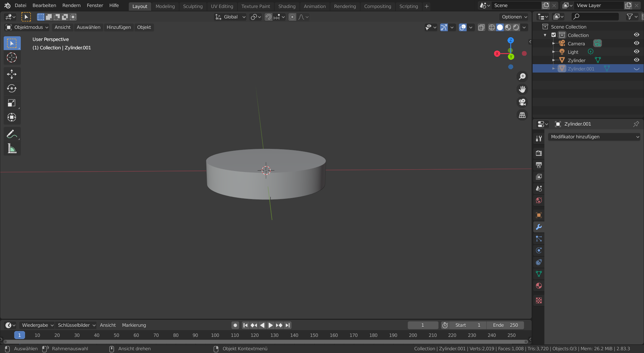This screenshot has height=353, width=644.
Task: Select the Move tool in the toolbar
Action: coord(12,74)
